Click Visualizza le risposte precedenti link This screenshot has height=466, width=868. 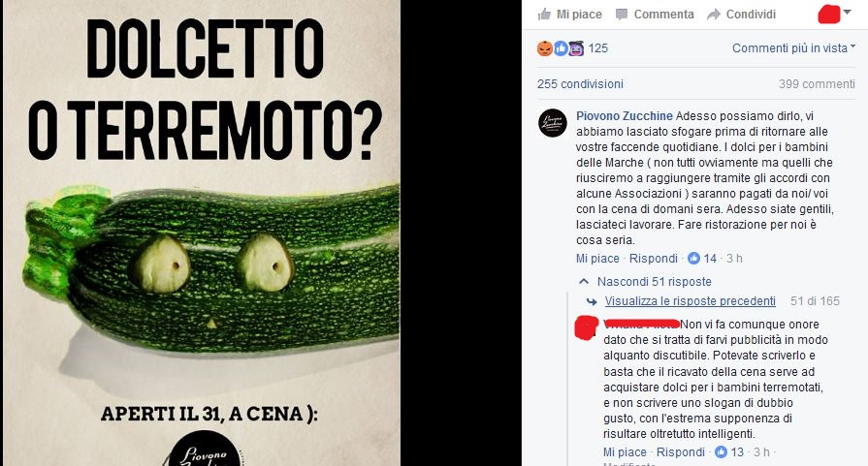click(690, 301)
